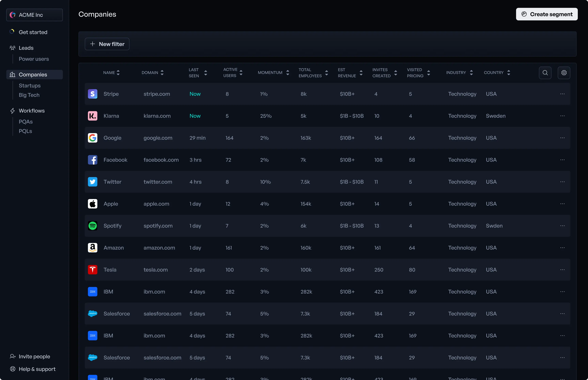The height and width of the screenshot is (380, 588).
Task: Go to PQLs under Workflows
Action: point(25,131)
